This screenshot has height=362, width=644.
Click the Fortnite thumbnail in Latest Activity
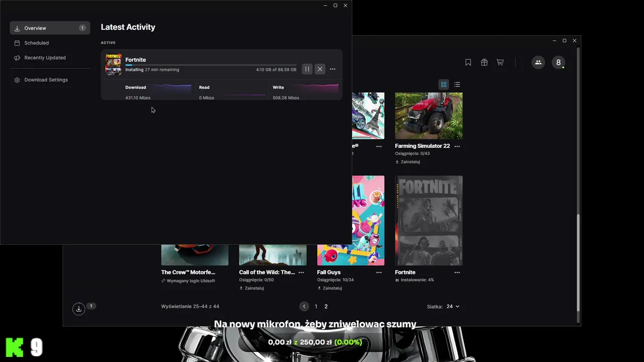[113, 64]
